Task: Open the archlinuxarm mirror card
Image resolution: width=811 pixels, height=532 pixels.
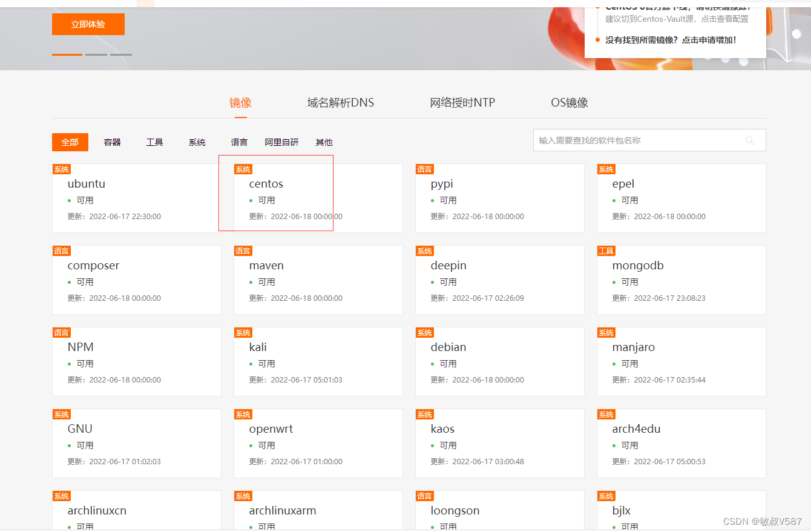Action: [x=318, y=510]
